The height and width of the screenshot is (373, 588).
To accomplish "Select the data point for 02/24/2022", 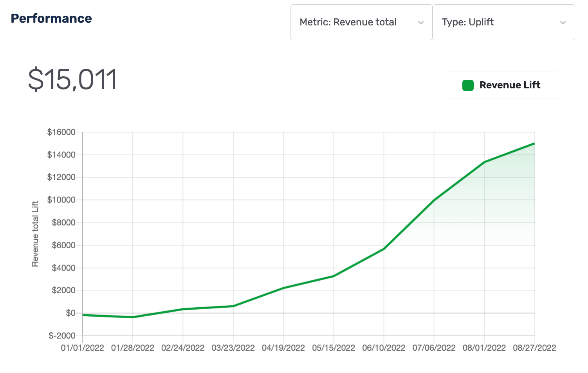I will click(x=183, y=309).
